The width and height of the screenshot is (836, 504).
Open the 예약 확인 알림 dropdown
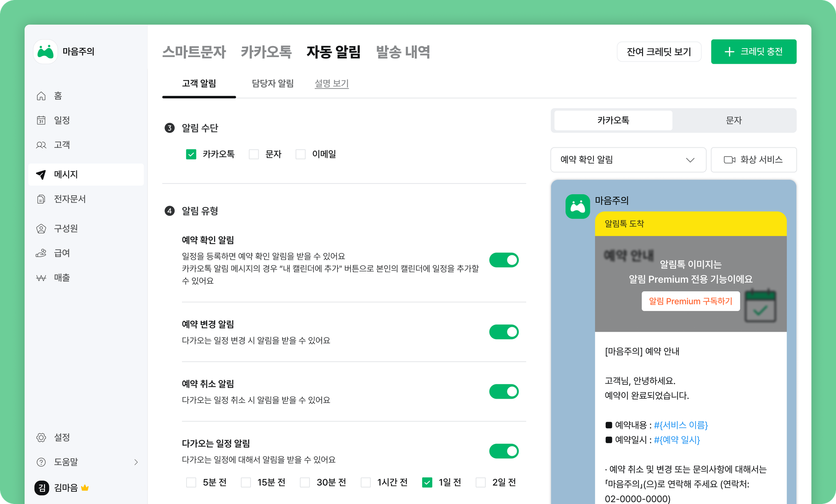coord(628,160)
